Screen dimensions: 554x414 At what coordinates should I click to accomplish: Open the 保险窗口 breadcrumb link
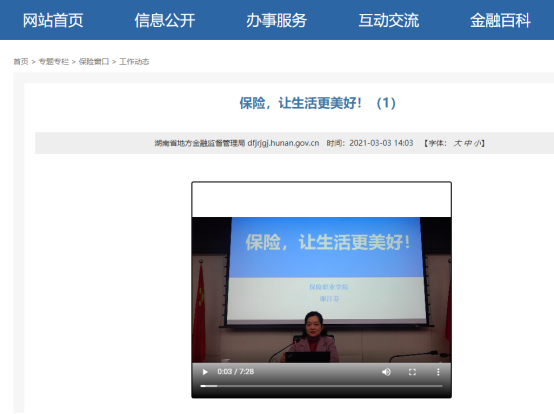[x=94, y=61]
